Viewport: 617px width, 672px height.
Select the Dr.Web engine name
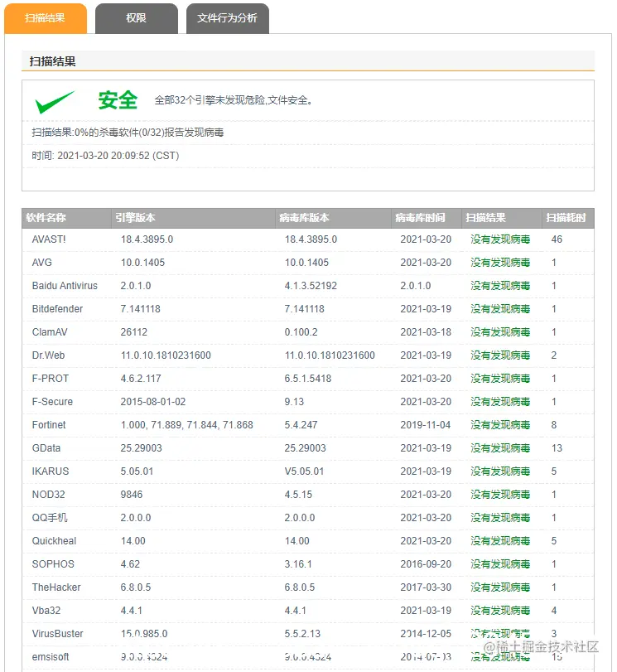pyautogui.click(x=48, y=355)
